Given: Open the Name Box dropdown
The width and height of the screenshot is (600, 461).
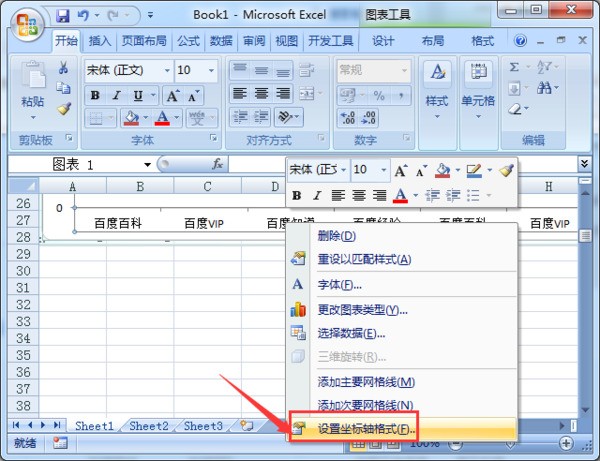Looking at the screenshot, I should click(147, 165).
